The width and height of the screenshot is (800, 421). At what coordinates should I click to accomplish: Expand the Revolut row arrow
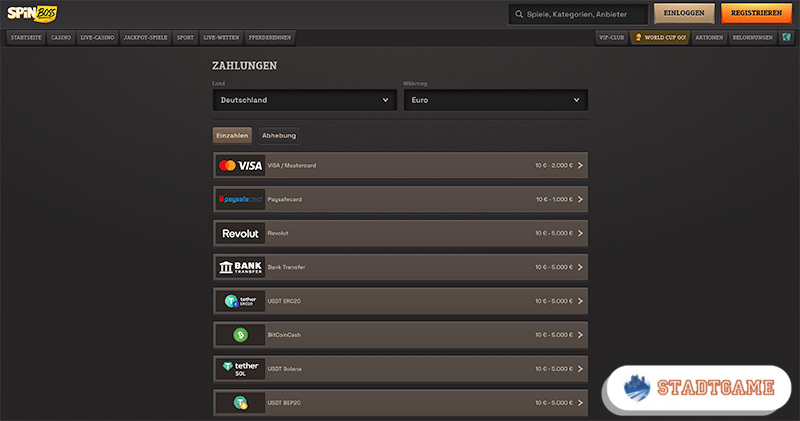580,233
